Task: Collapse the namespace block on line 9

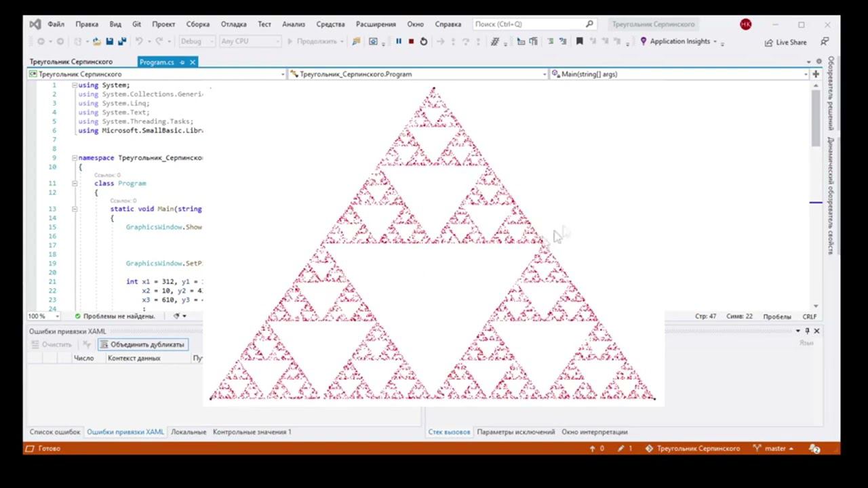Action: tap(75, 158)
